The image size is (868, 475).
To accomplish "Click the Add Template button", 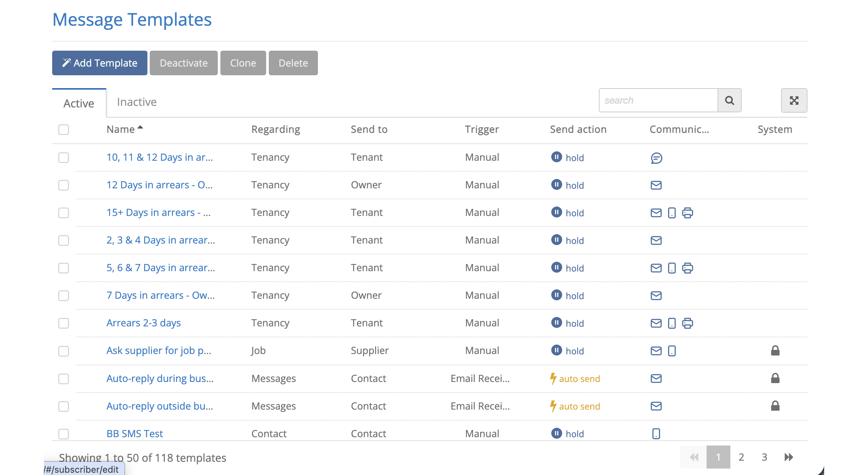I will point(100,63).
